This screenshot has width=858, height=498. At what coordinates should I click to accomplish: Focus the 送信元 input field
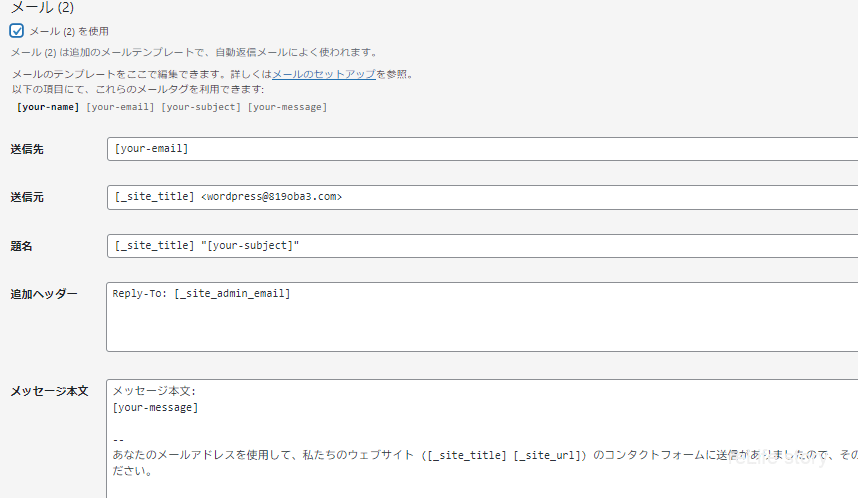point(480,197)
